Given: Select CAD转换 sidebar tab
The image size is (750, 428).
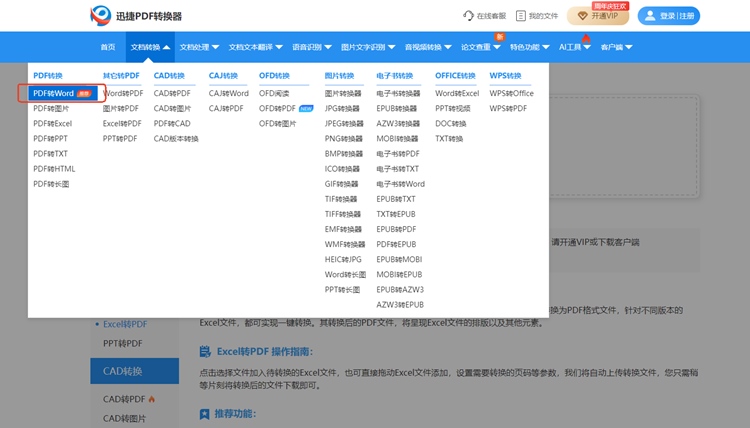Looking at the screenshot, I should [x=134, y=371].
